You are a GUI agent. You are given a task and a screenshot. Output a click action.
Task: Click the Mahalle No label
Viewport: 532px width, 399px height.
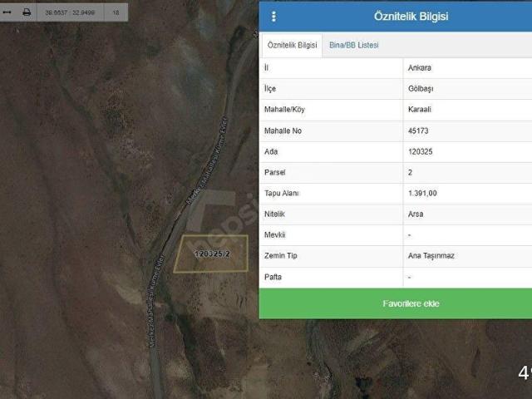pos(283,131)
